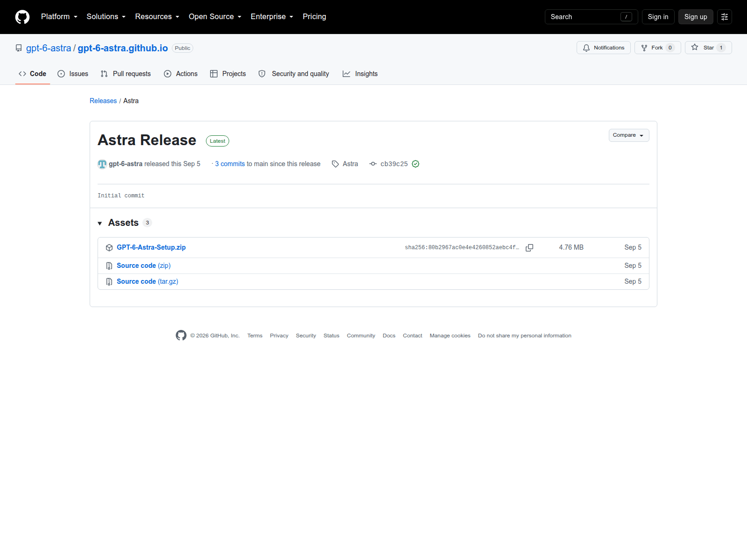The height and width of the screenshot is (560, 747).
Task: Download Source code (tar.gz)
Action: [148, 282]
